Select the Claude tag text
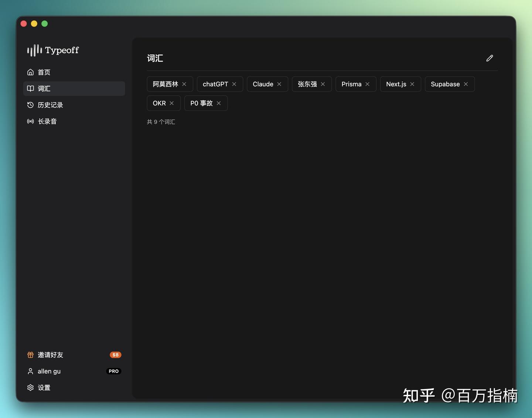This screenshot has width=532, height=418. pyautogui.click(x=263, y=84)
